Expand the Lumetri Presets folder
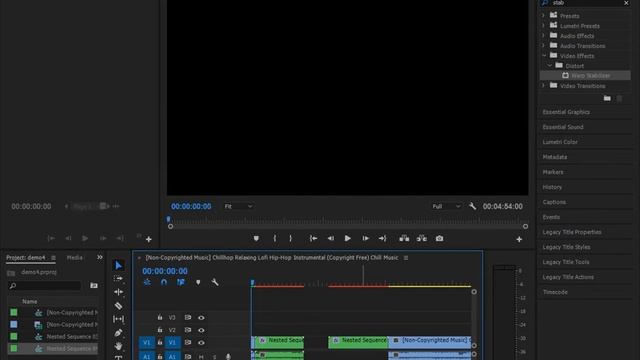The image size is (640, 360). coord(543,26)
